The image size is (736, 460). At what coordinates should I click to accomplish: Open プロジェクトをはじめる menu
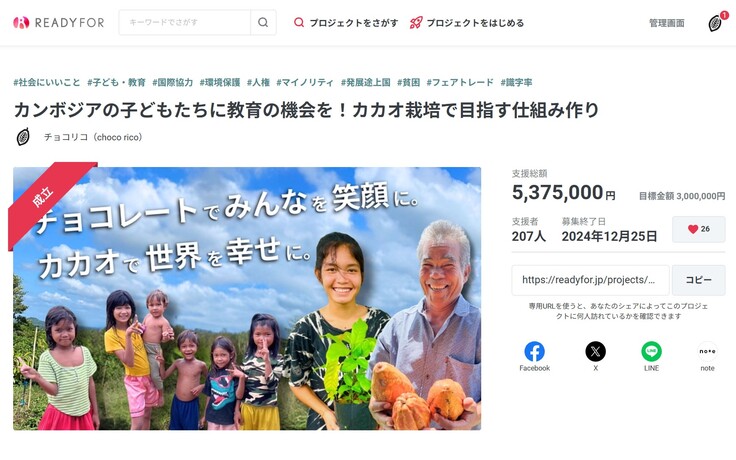click(467, 23)
